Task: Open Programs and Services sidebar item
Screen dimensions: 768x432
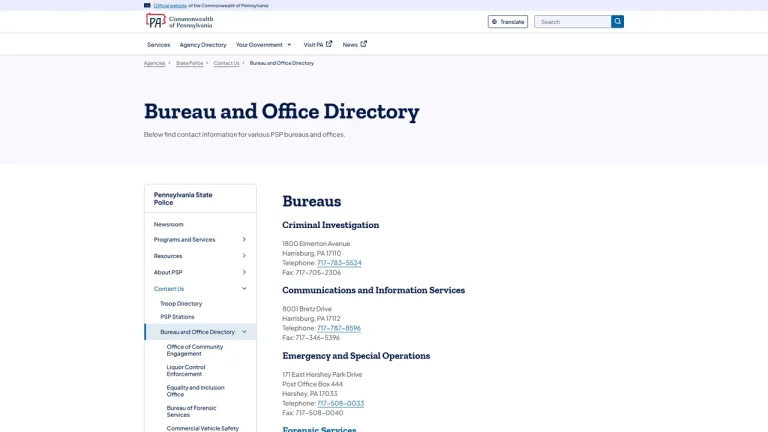Action: [x=184, y=240]
